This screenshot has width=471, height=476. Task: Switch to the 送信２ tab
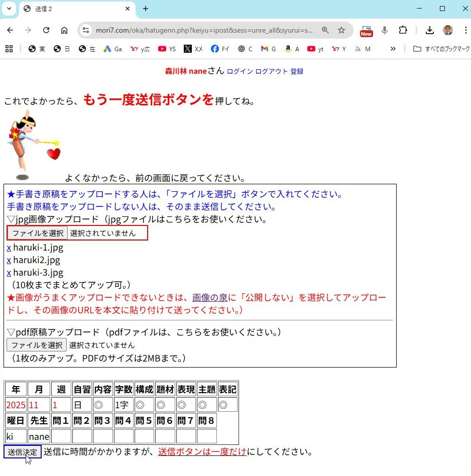(x=75, y=9)
